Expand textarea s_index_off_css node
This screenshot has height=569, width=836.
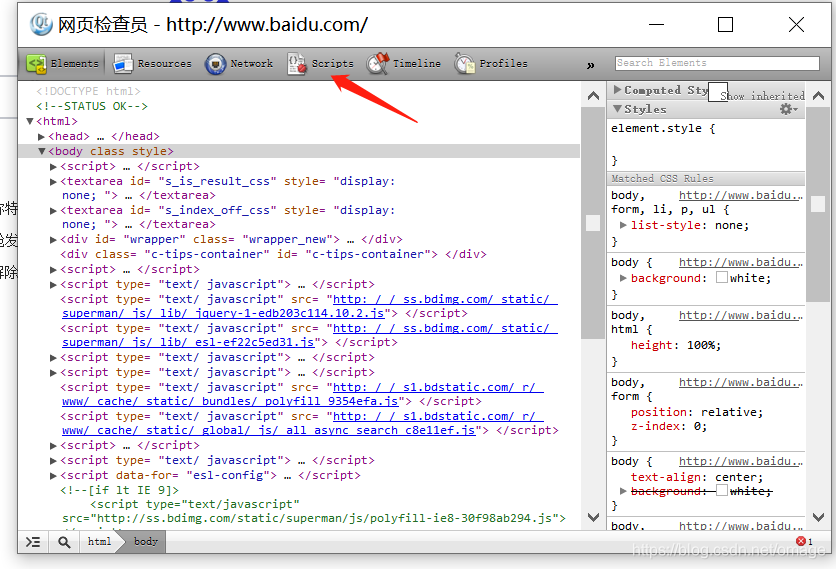(53, 211)
